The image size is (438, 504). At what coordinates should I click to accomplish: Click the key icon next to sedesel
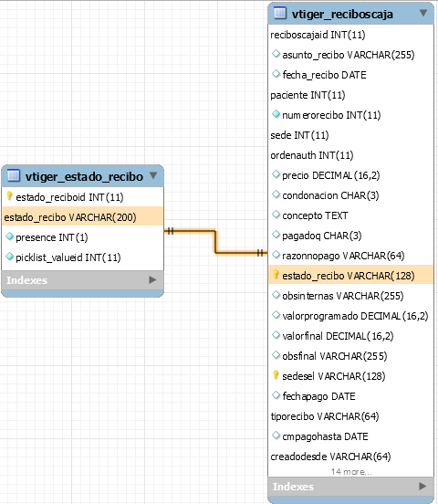tap(276, 375)
